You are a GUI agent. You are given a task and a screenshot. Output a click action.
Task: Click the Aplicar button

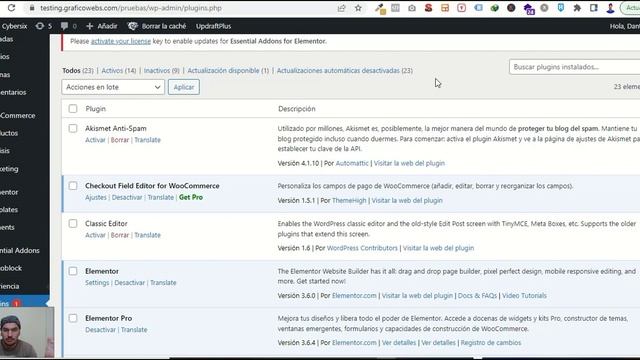[x=184, y=87]
